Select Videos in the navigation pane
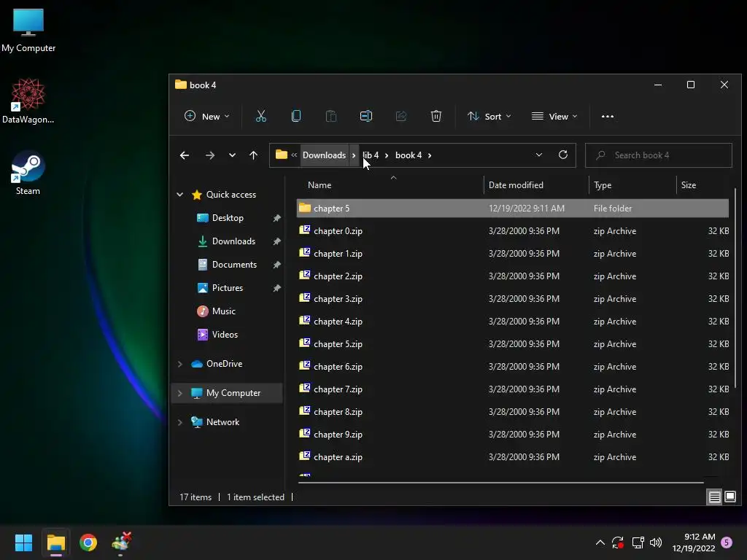The image size is (747, 560). 225,335
